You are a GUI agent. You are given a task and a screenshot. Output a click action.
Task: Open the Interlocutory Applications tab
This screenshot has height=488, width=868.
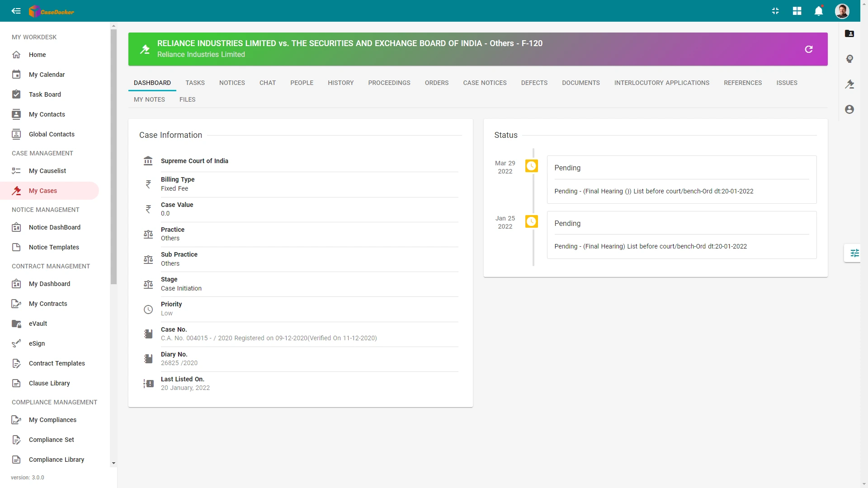(662, 83)
